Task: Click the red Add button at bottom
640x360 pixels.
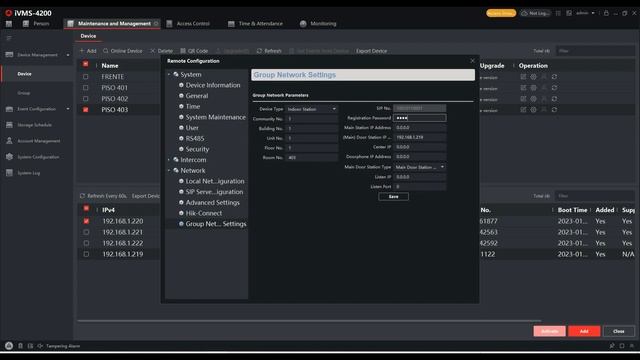Action: [x=584, y=331]
